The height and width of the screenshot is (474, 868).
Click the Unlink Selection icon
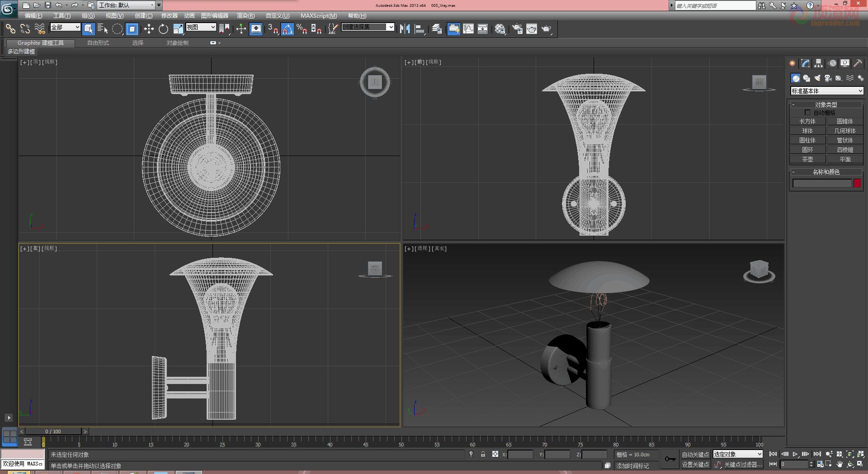pyautogui.click(x=25, y=29)
